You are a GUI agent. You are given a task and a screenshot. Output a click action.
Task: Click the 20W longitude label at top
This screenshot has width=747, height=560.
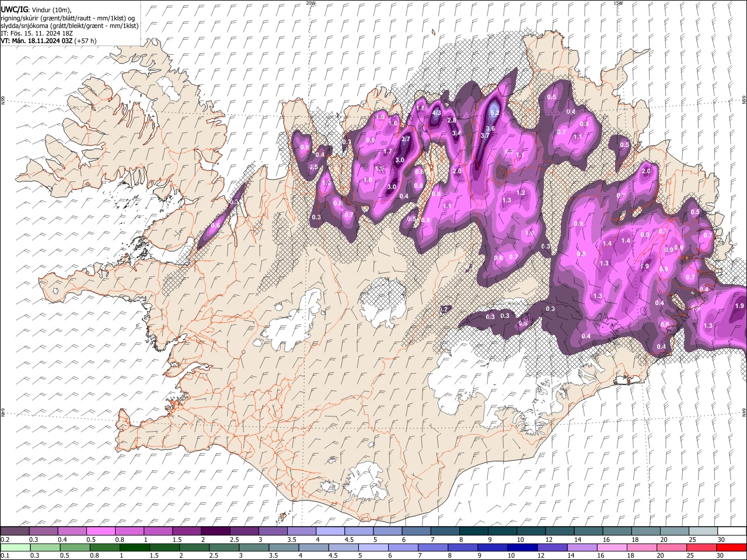(x=310, y=3)
